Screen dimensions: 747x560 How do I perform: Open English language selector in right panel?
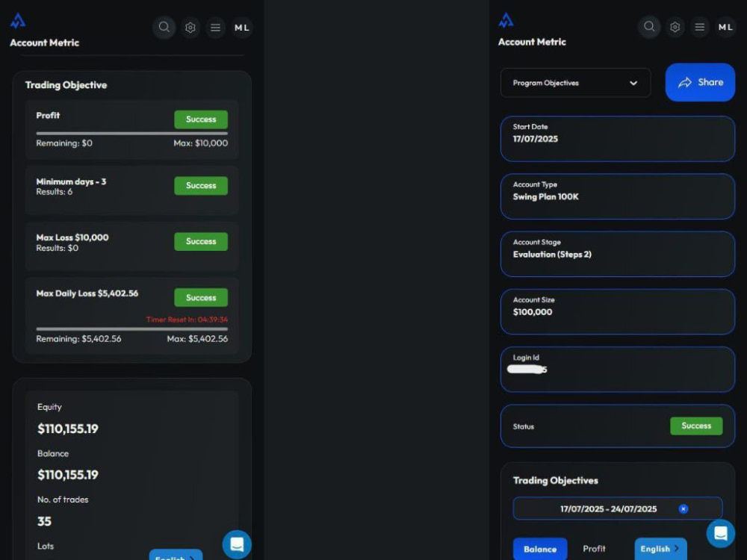point(660,549)
